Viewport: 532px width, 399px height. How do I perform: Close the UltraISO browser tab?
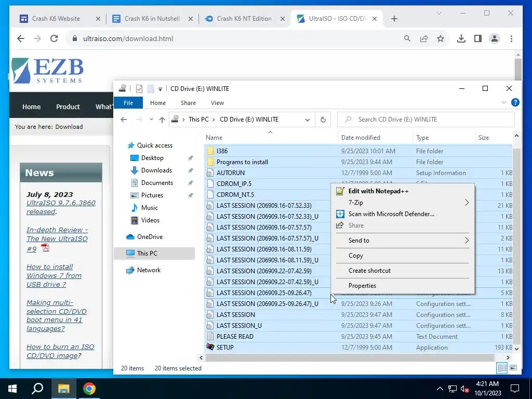[x=375, y=19]
